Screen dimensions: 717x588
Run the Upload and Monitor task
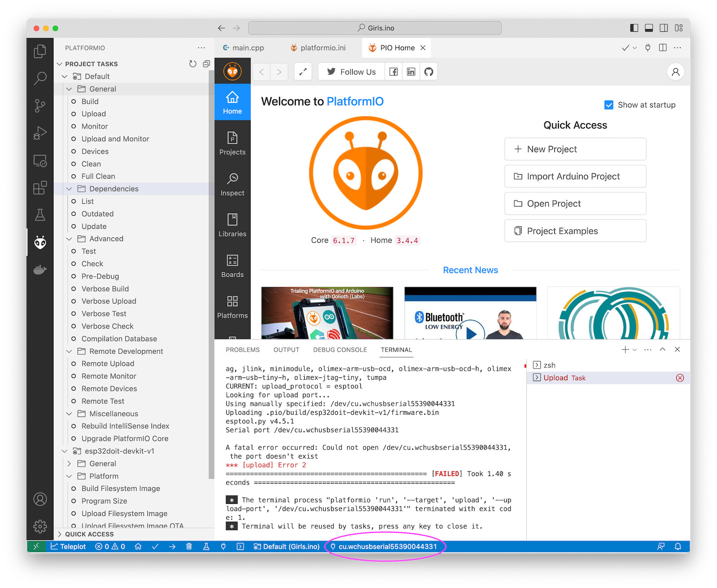[x=115, y=139]
